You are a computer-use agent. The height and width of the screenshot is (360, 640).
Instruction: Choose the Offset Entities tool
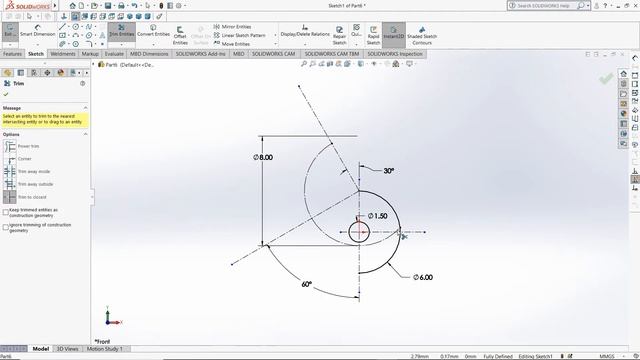pyautogui.click(x=180, y=36)
